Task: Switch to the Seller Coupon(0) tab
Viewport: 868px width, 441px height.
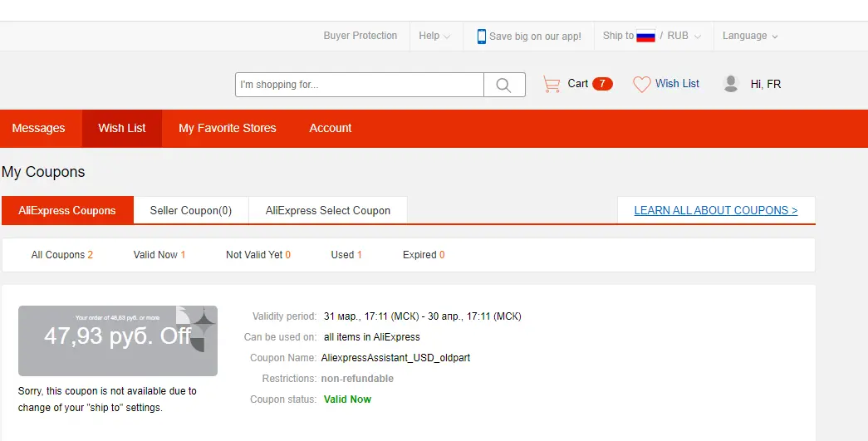Action: 191,210
